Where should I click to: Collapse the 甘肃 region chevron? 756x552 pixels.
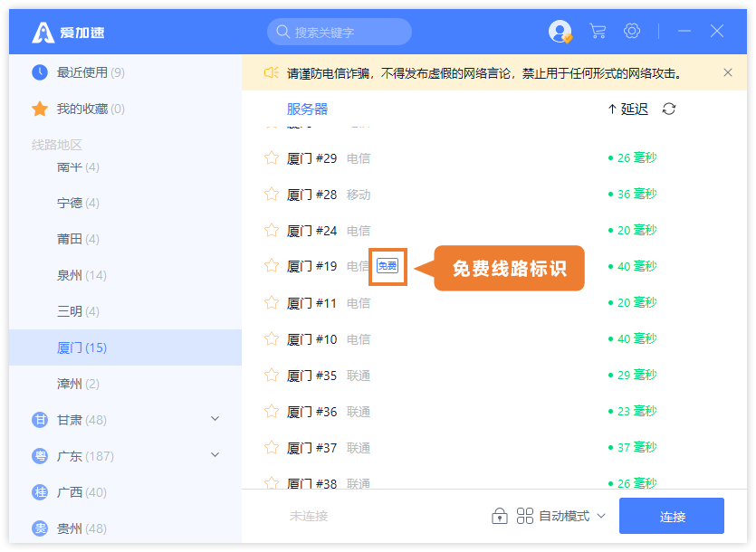coord(215,418)
